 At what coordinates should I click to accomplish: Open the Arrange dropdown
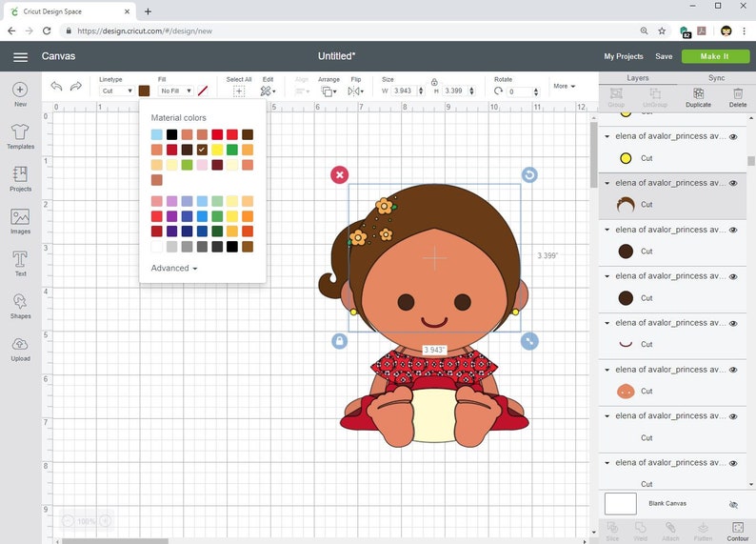[x=329, y=91]
